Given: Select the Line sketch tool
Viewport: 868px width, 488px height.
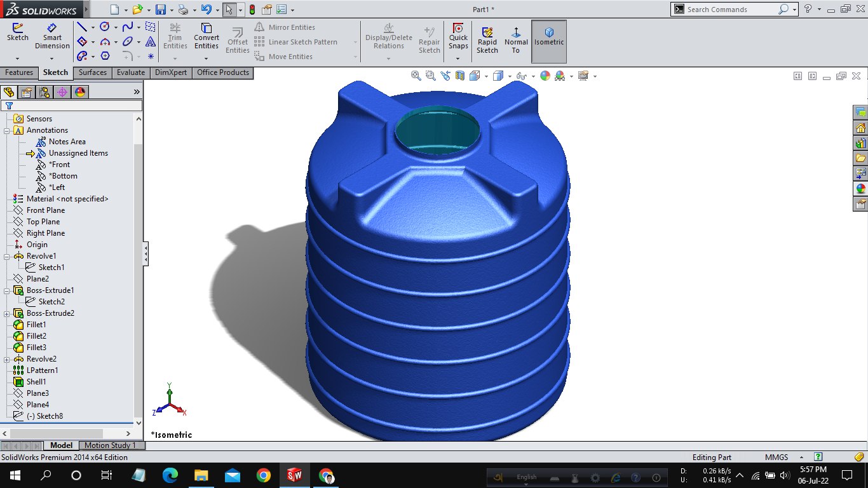Looking at the screenshot, I should tap(81, 27).
